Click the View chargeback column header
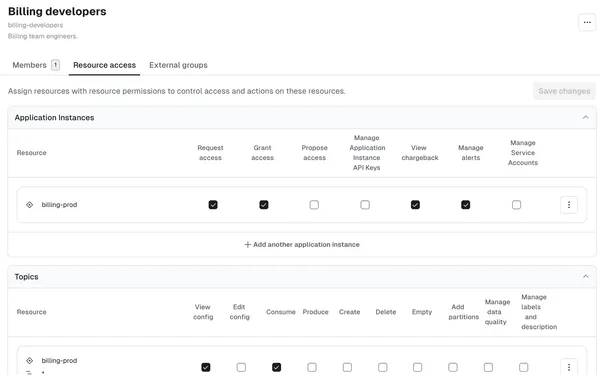The width and height of the screenshot is (600, 375). pyautogui.click(x=420, y=153)
